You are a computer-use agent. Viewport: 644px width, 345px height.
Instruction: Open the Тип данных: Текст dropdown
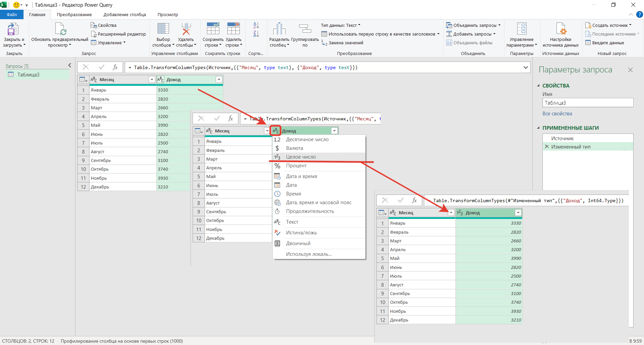click(340, 25)
